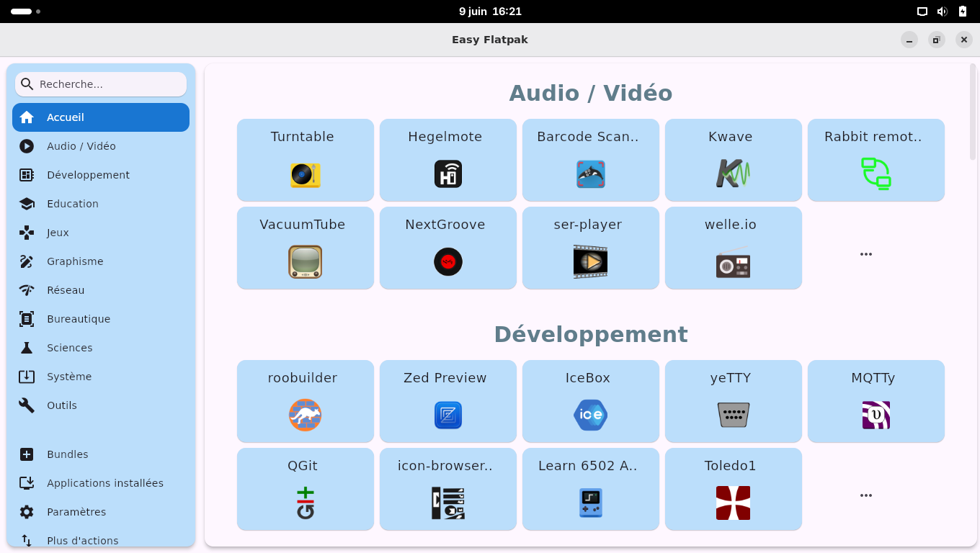
Task: Select the IceBox app icon
Action: tap(591, 415)
